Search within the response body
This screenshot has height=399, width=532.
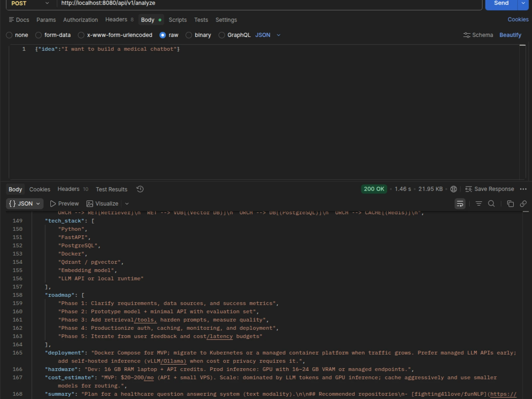(x=491, y=203)
